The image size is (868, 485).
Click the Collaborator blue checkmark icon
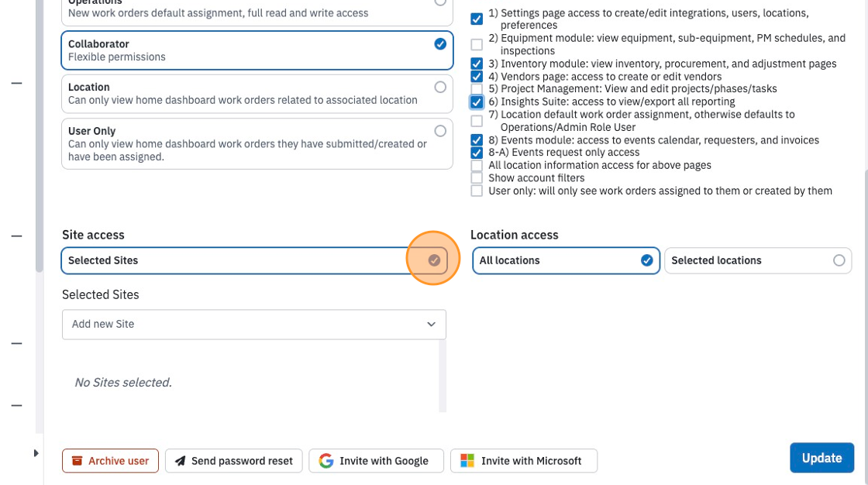pyautogui.click(x=440, y=43)
